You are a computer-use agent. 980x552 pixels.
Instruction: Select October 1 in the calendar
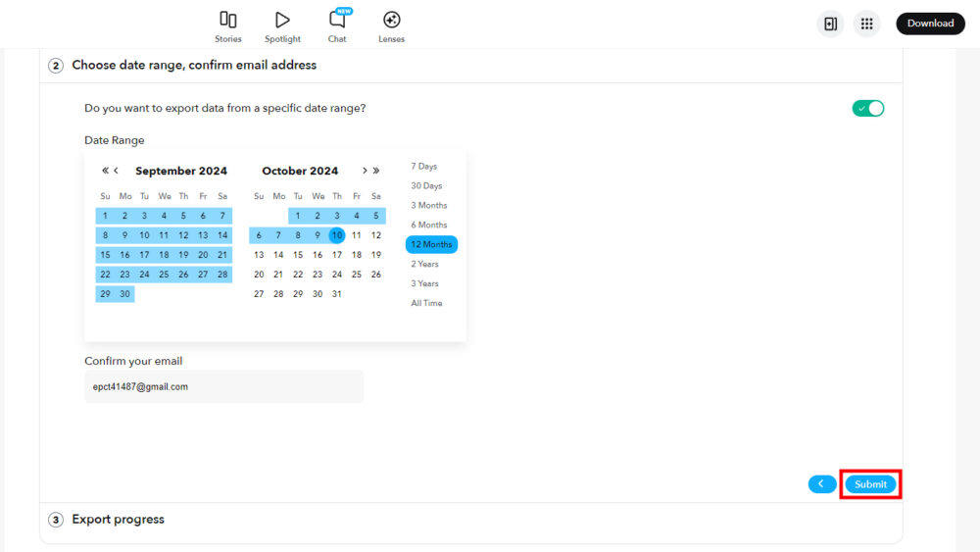pyautogui.click(x=298, y=216)
